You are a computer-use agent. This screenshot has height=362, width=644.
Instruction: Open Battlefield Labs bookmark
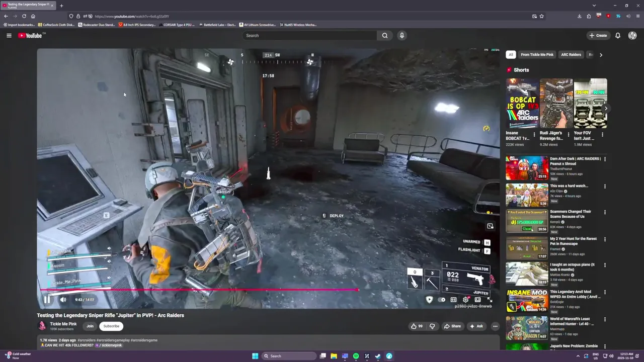[216, 25]
